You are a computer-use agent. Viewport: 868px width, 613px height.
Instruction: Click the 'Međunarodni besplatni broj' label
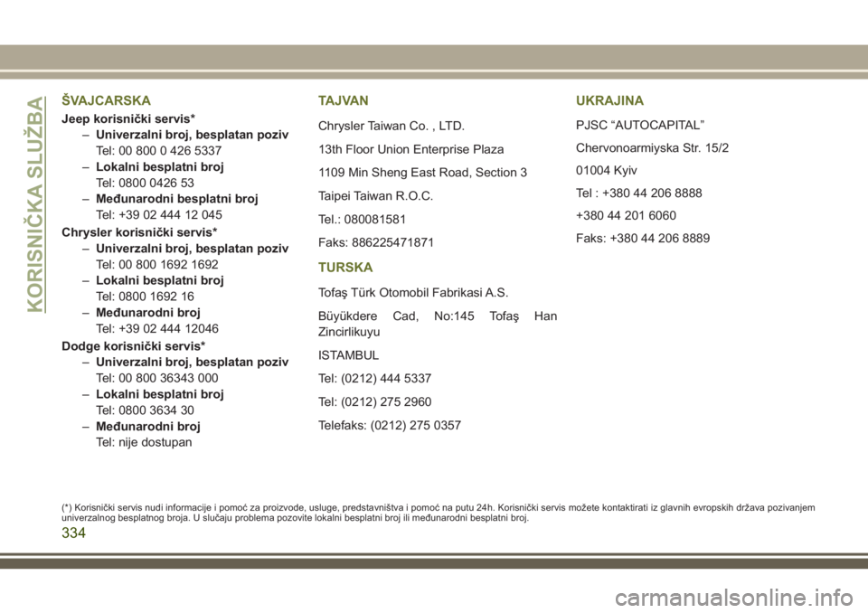coord(176,198)
